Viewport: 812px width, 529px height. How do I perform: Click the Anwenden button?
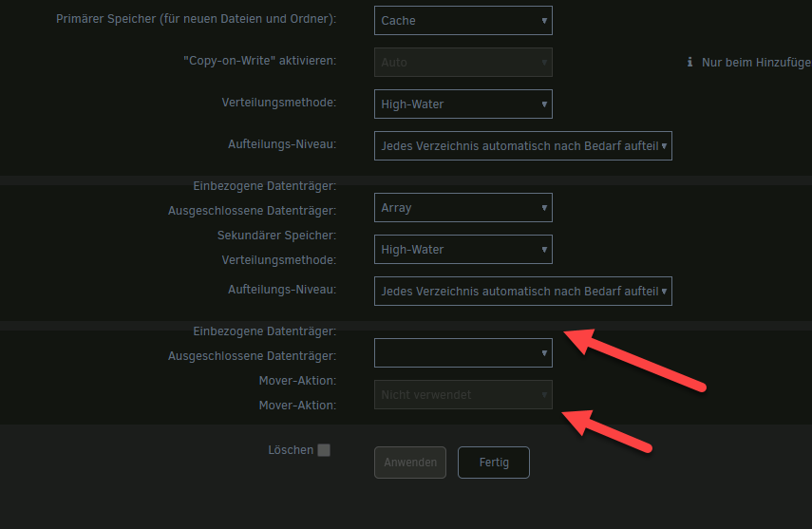[x=410, y=463]
